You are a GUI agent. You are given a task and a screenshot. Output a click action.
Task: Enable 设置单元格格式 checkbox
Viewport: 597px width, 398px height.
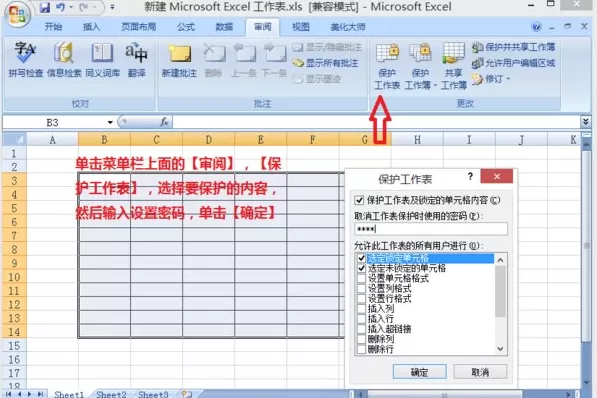tap(361, 278)
